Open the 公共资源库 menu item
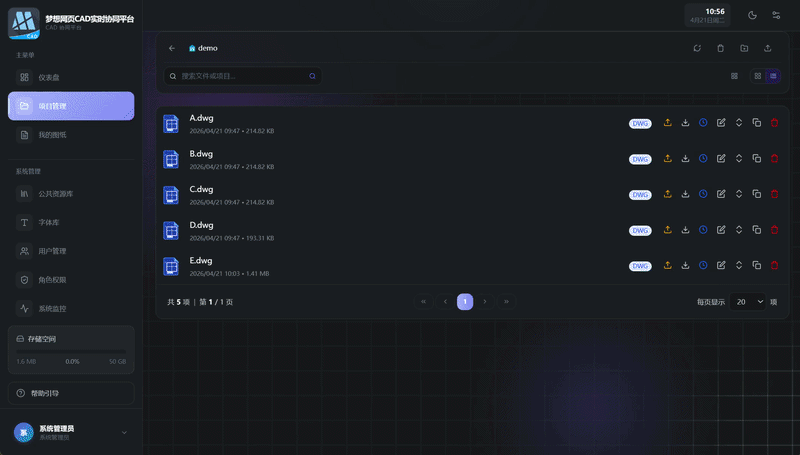The height and width of the screenshot is (455, 800). point(71,194)
